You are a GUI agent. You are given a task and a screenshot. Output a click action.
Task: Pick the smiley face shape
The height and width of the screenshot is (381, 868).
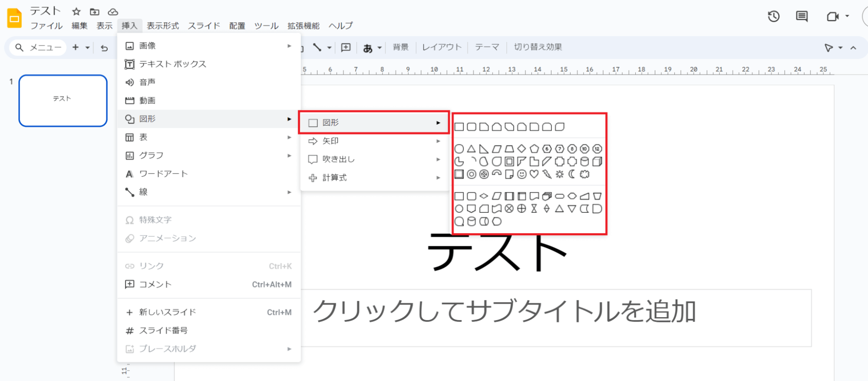tap(522, 174)
